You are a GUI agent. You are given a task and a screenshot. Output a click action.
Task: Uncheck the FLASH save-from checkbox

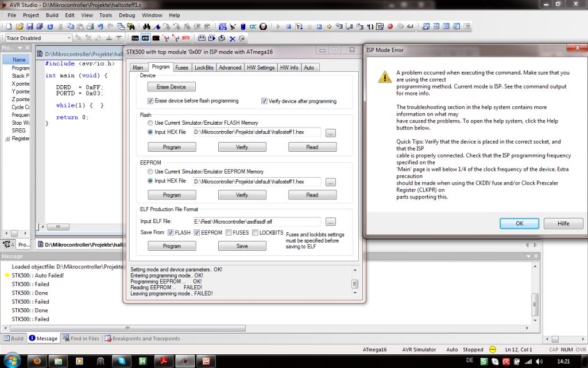tap(171, 233)
